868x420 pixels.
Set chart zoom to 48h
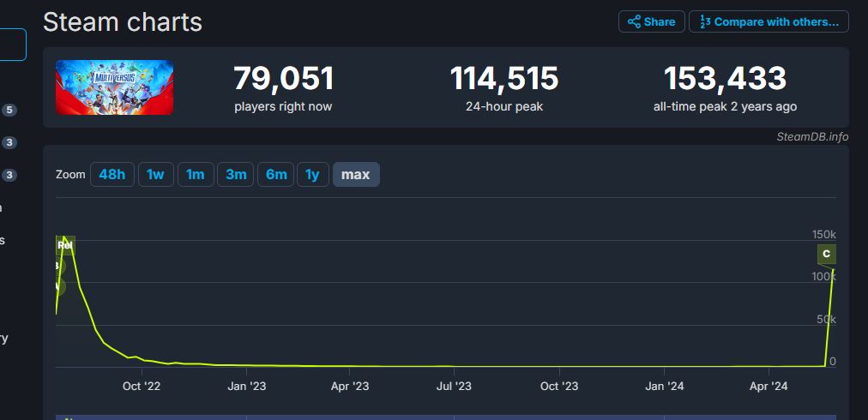coord(112,175)
